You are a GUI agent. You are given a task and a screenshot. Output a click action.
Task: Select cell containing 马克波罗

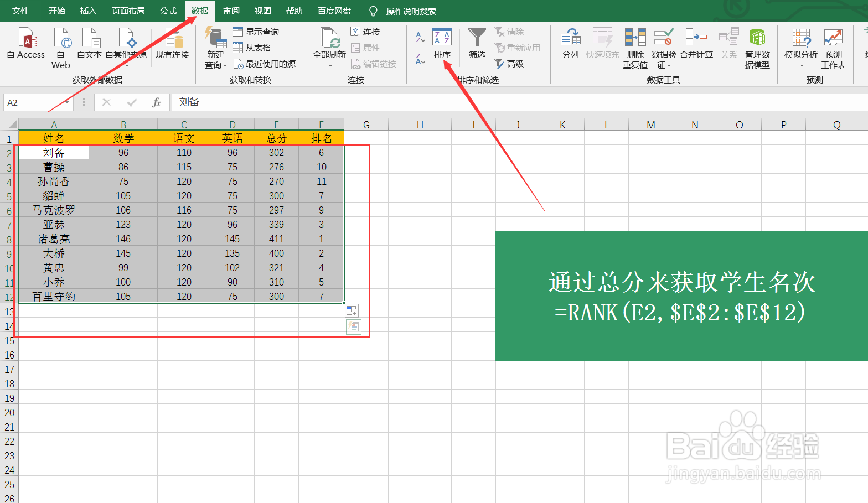click(54, 210)
